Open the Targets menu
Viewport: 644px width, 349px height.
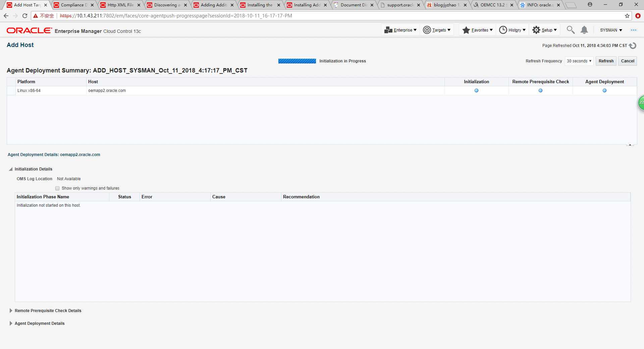coord(437,30)
